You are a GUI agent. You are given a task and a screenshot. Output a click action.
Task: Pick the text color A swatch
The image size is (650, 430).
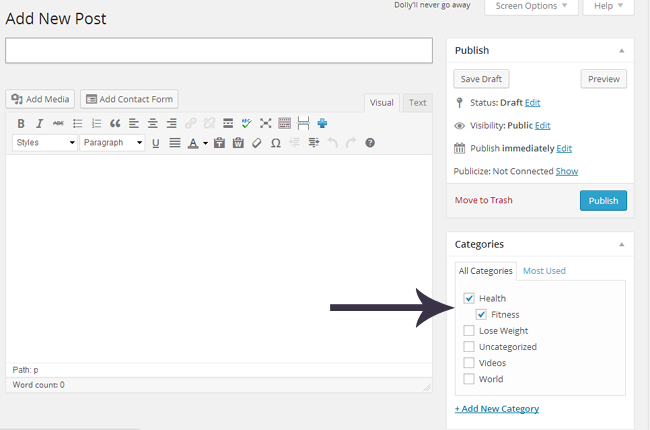[193, 143]
